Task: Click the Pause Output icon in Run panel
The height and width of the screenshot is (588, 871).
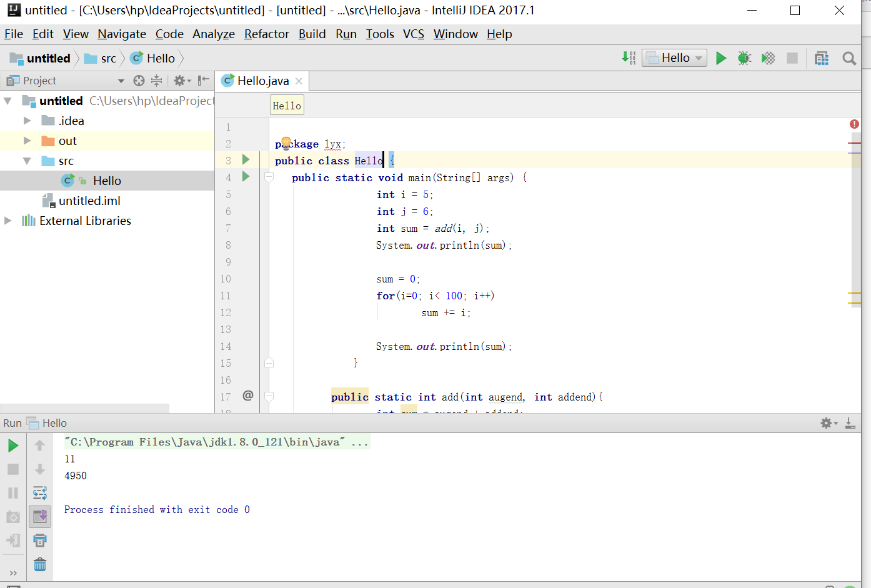Action: coord(13,493)
